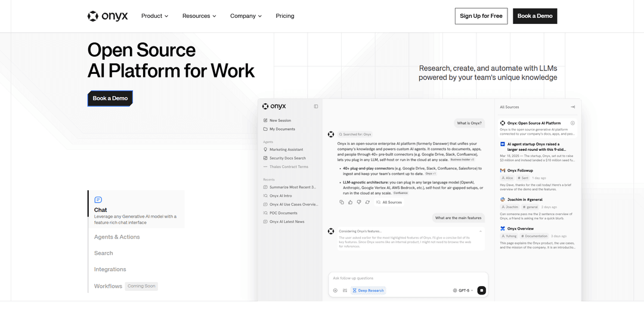
Task: Click the Onyx logo in the top navigation
Action: 107,16
